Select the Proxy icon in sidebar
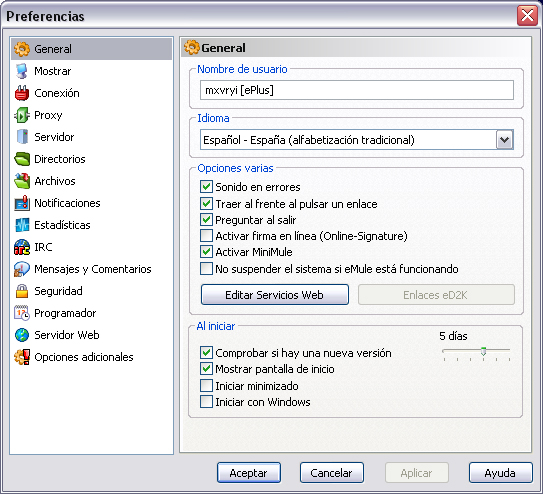Screen dimensions: 543x494 [x=22, y=115]
